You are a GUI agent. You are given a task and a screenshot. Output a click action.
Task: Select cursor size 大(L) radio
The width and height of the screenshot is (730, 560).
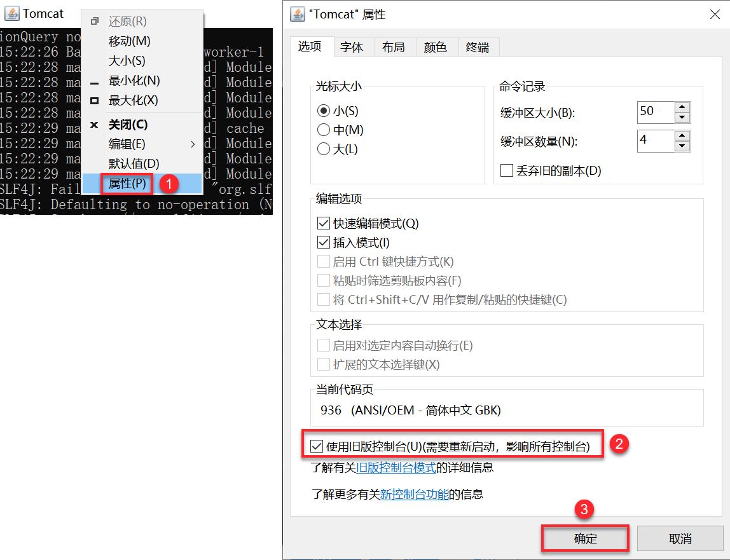[x=324, y=149]
